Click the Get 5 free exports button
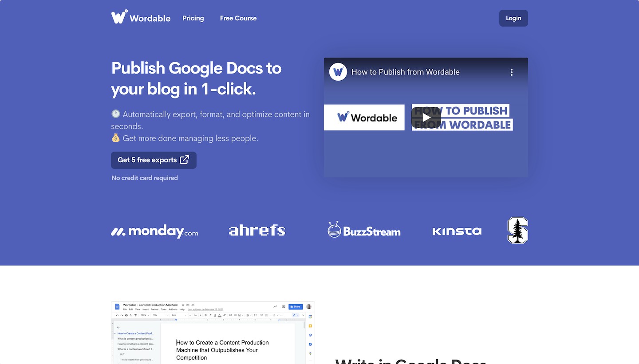This screenshot has height=364, width=639. pyautogui.click(x=154, y=160)
